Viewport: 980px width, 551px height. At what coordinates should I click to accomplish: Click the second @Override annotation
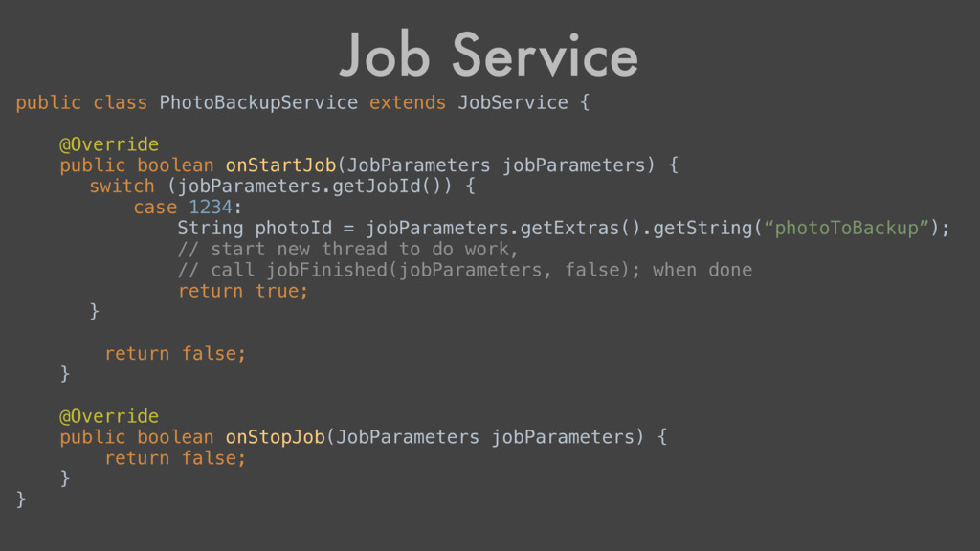click(x=109, y=416)
